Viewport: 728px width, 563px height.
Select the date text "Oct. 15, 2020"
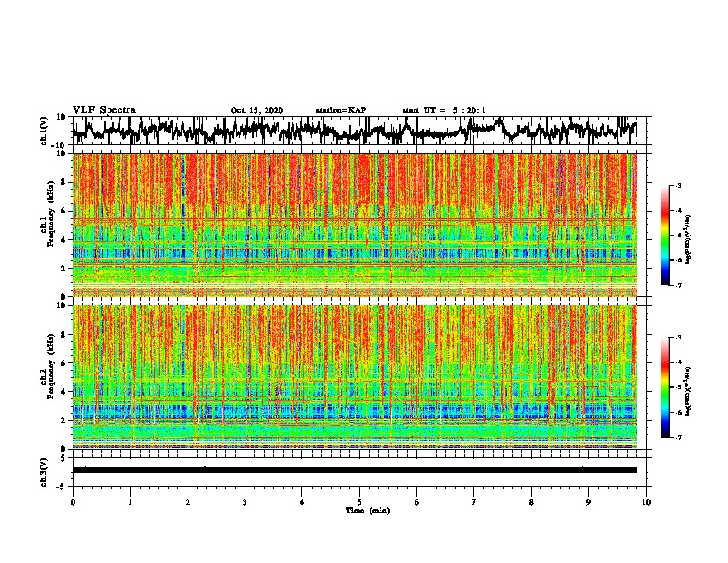tap(256, 110)
